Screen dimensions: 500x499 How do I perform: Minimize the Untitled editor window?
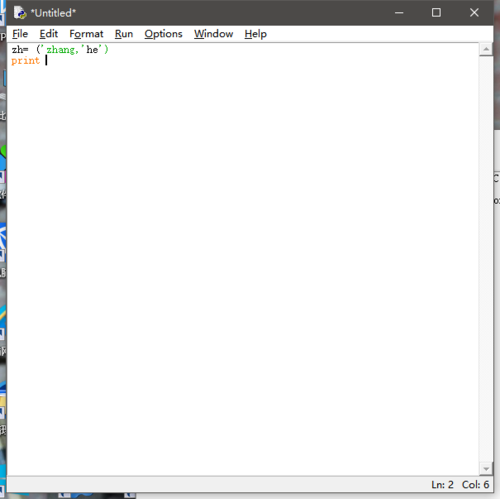tap(399, 13)
